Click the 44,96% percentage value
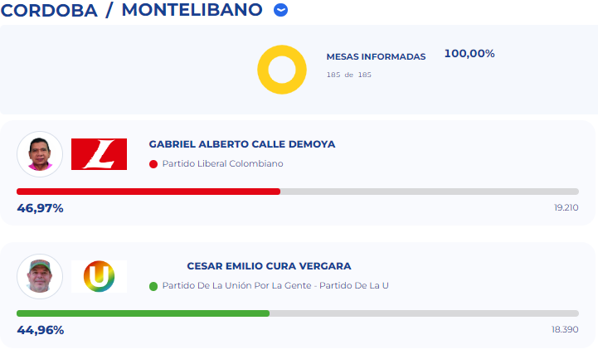The image size is (598, 364). point(40,329)
